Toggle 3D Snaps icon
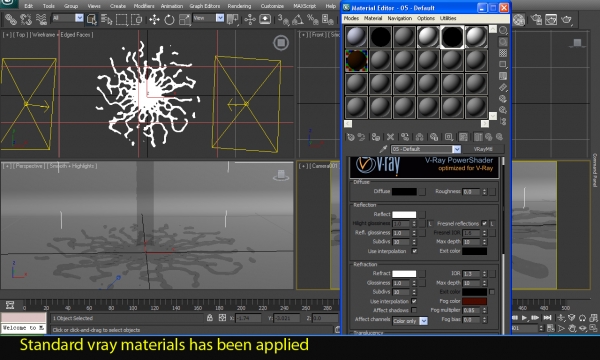600x360 pixels. [283, 19]
